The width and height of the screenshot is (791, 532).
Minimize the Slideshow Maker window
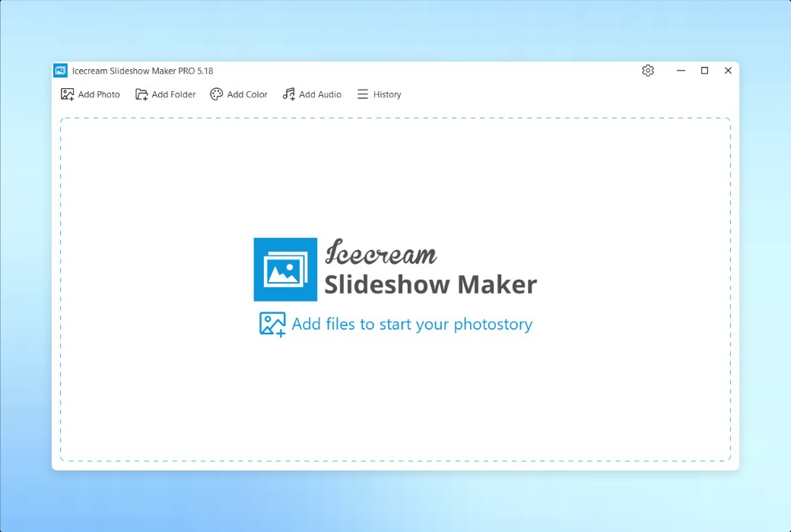coord(681,70)
